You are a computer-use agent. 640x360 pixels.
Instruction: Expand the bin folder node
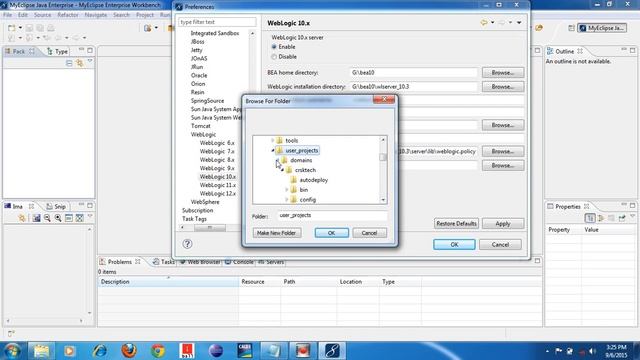pos(287,190)
